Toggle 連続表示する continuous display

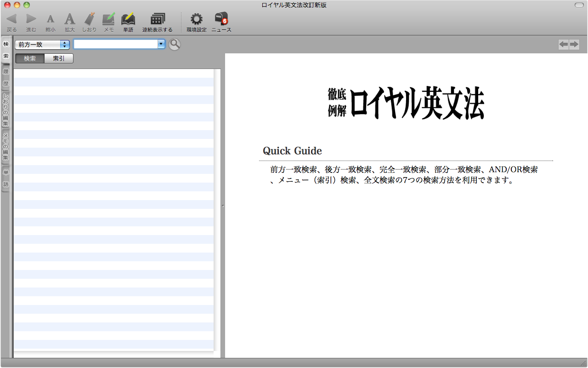click(x=158, y=19)
